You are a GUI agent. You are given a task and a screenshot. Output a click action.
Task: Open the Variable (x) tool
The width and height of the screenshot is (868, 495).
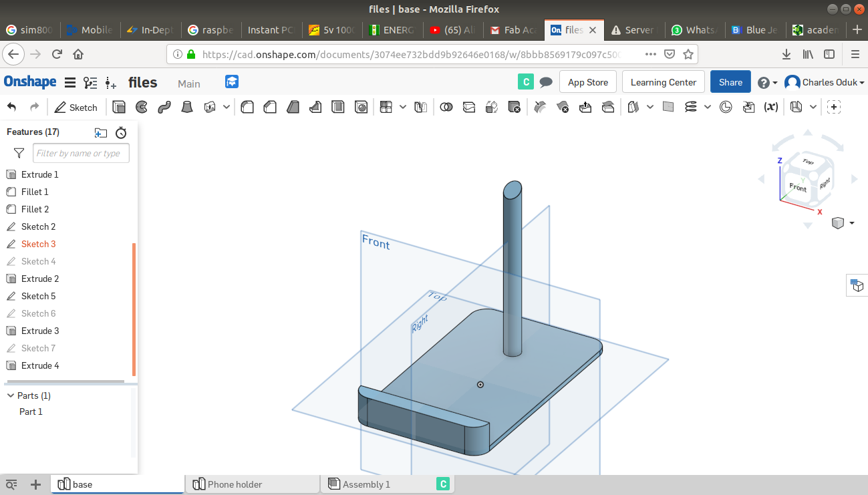[771, 107]
